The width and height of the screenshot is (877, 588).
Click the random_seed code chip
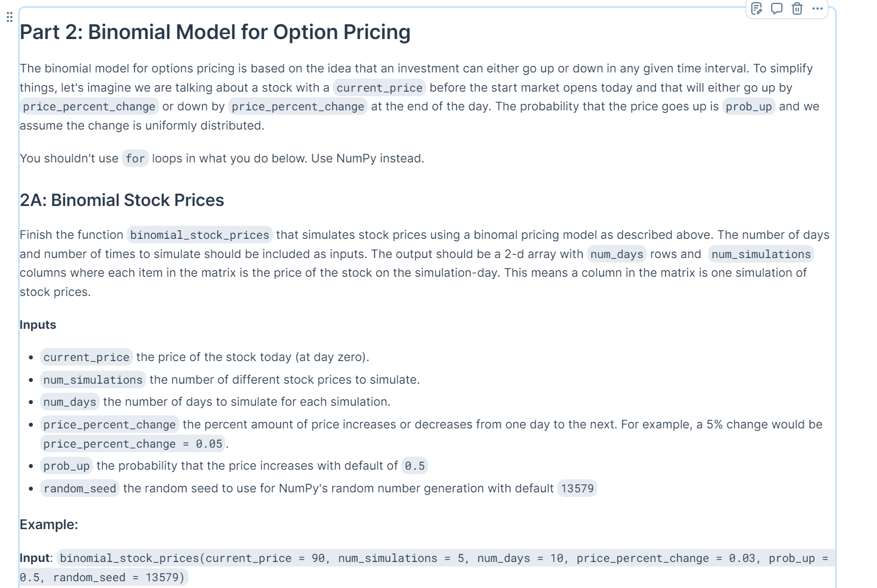point(79,488)
